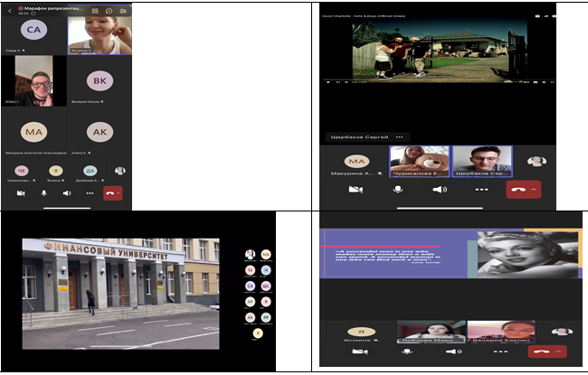Expand the chevron beside hang up under the music video
The width and height of the screenshot is (588, 375).
click(x=533, y=190)
